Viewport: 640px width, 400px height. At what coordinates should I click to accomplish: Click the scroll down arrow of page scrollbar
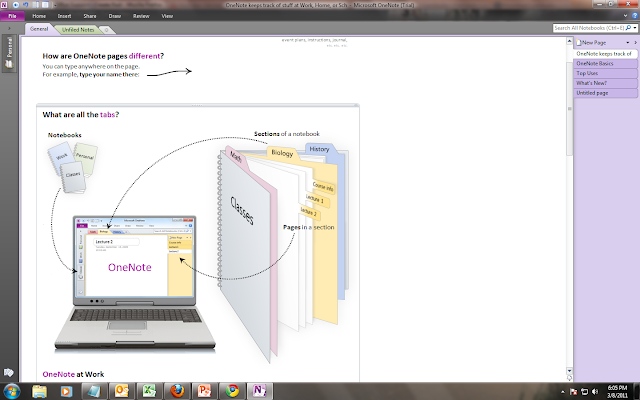(569, 371)
